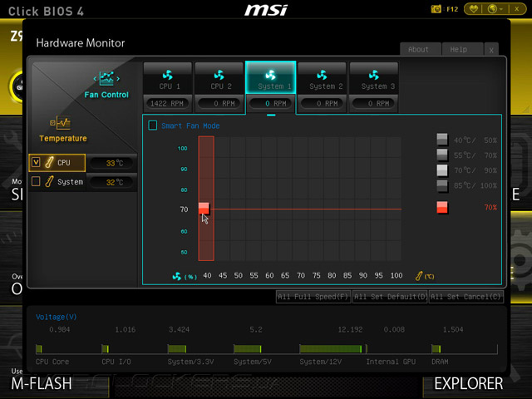Click the 0 RPM readout under System 3

(373, 103)
